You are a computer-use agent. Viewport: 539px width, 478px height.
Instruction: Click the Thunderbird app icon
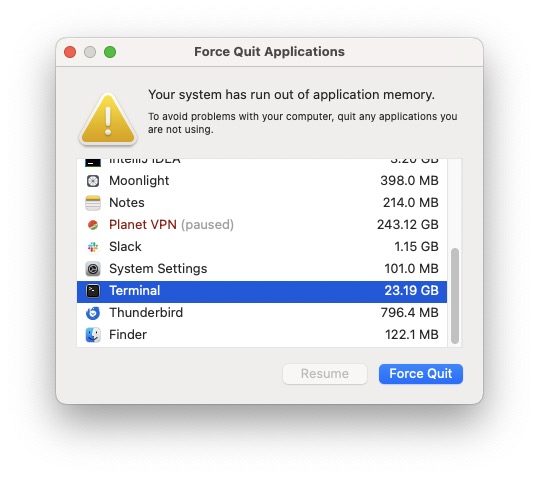[93, 313]
